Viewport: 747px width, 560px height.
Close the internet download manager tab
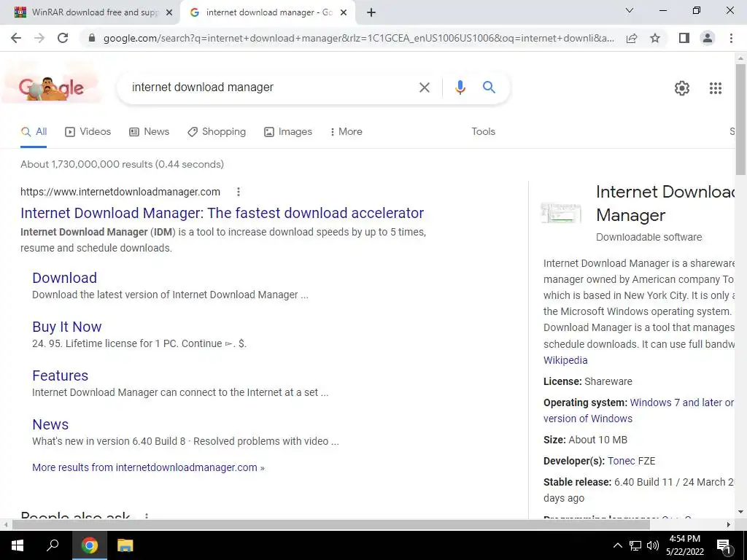(x=343, y=12)
